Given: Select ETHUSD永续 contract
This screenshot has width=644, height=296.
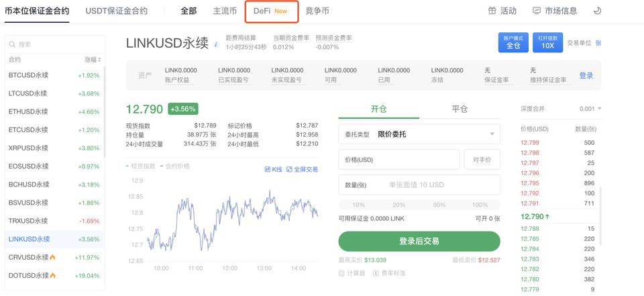Looking at the screenshot, I should (x=55, y=111).
